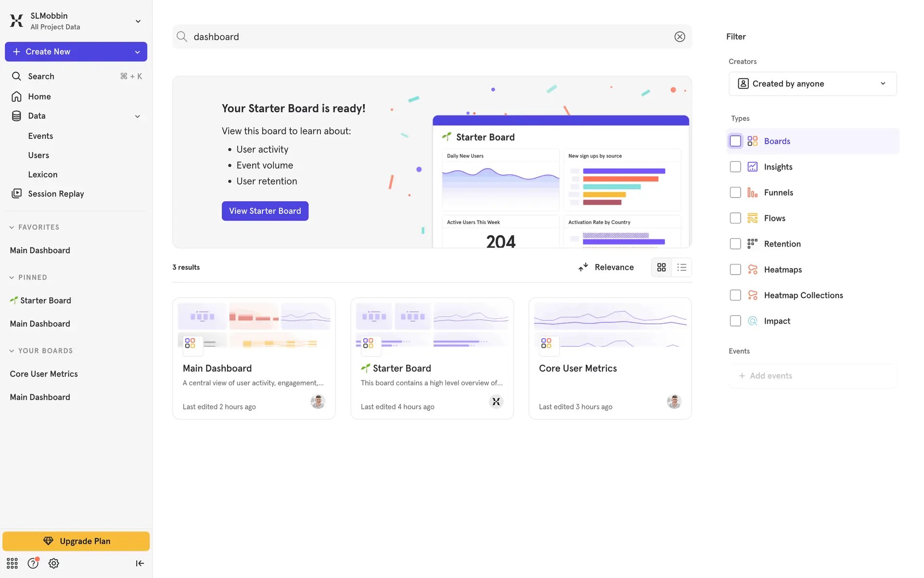
Task: Switch results to grid view
Action: click(661, 267)
